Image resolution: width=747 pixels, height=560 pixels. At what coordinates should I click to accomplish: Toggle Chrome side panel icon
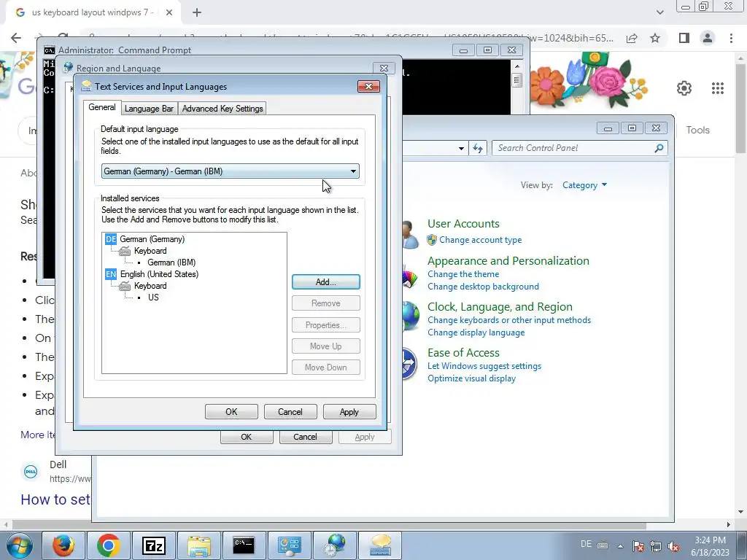(x=684, y=38)
